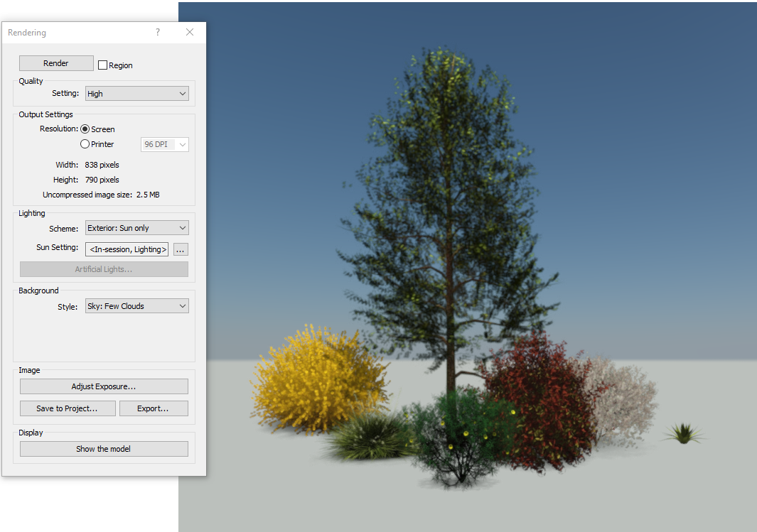Open help with the question mark icon
The width and height of the screenshot is (757, 532).
(x=158, y=32)
